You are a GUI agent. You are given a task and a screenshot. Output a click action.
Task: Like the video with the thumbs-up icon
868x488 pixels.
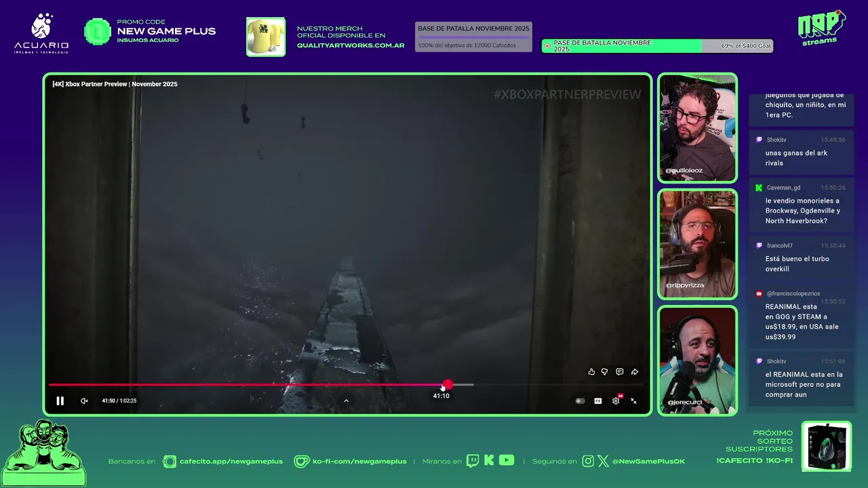(591, 371)
